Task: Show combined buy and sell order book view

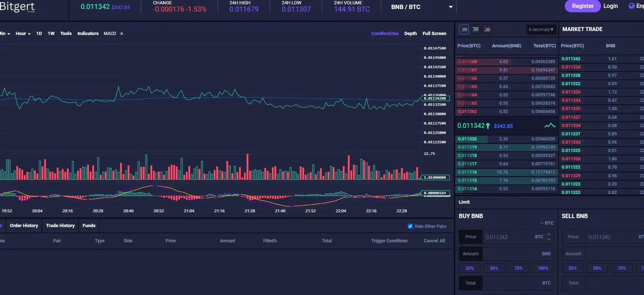Action: pyautogui.click(x=464, y=29)
